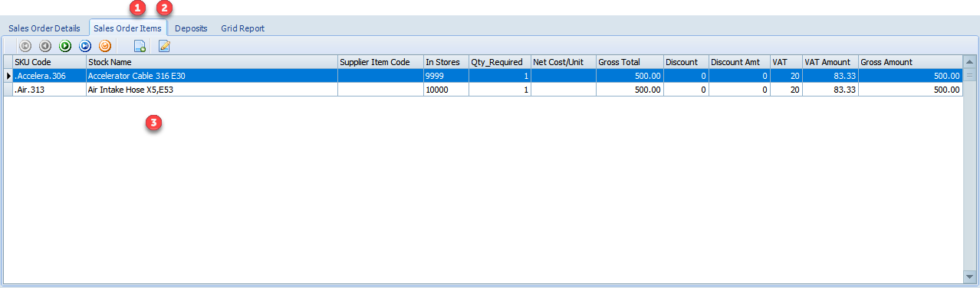
Task: Add new item with document plus icon
Action: 140,46
